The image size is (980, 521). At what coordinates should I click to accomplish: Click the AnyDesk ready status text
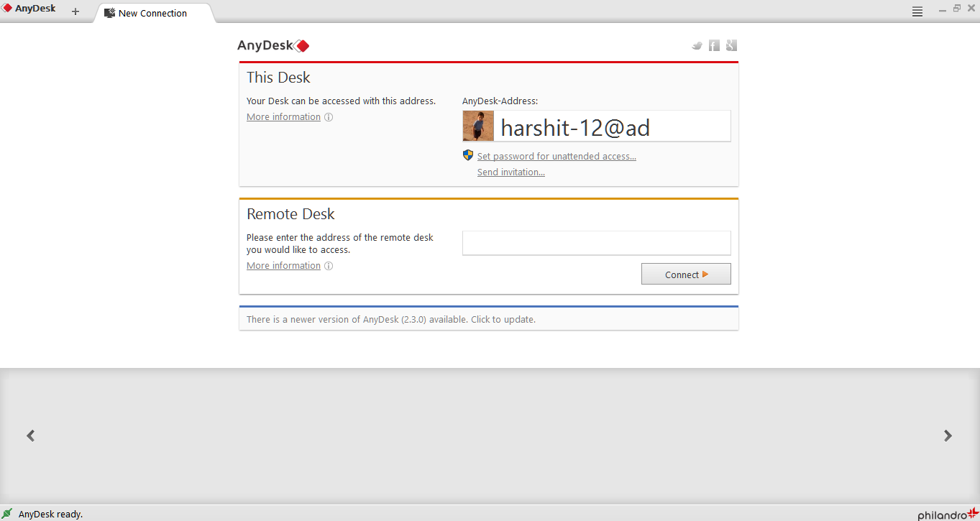50,514
